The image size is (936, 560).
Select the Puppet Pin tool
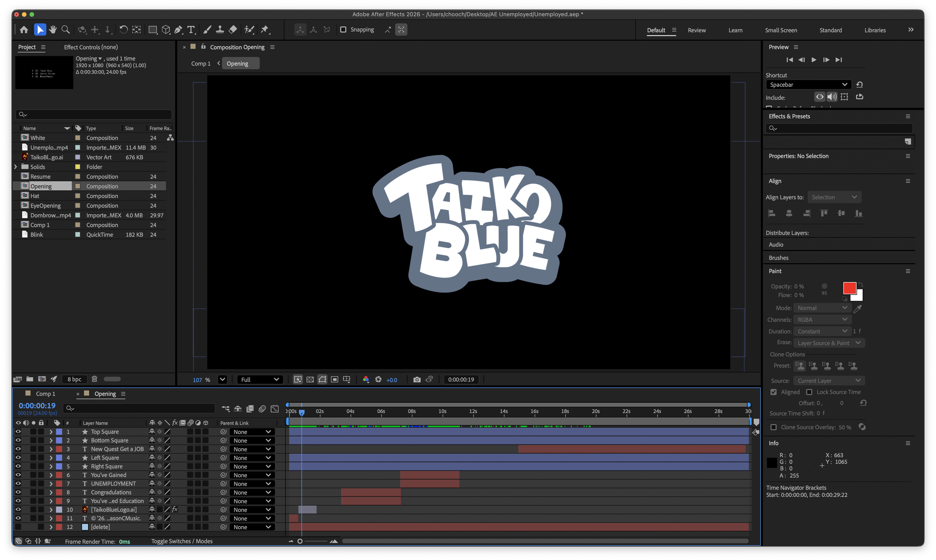tap(265, 30)
